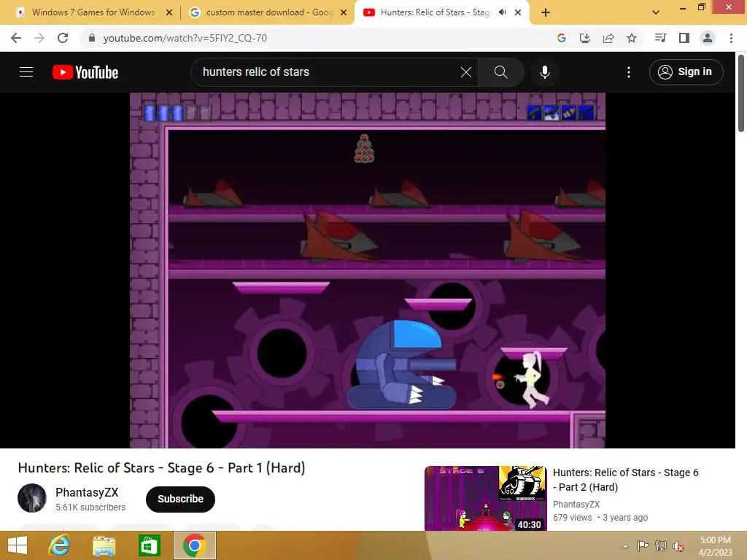Close the custom master download tab
Image resolution: width=747 pixels, height=560 pixels.
point(344,12)
